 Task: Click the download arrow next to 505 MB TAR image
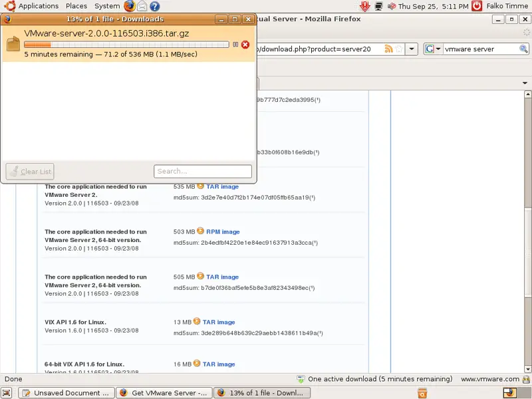coord(200,276)
